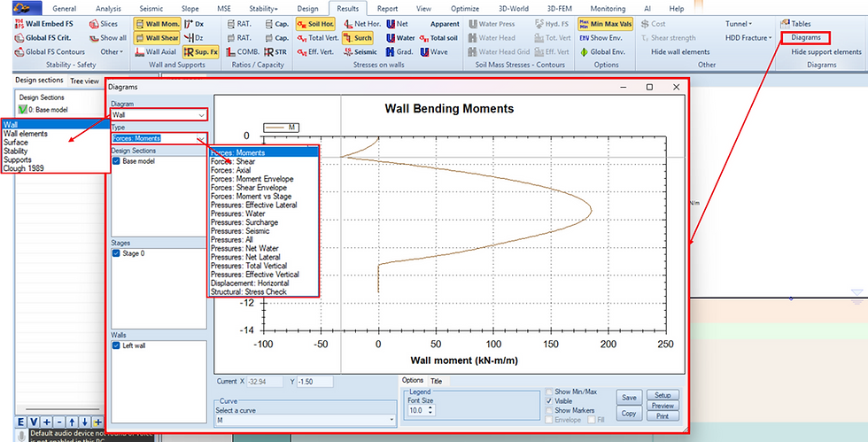Enable Show Min/Max checkbox

tap(548, 392)
